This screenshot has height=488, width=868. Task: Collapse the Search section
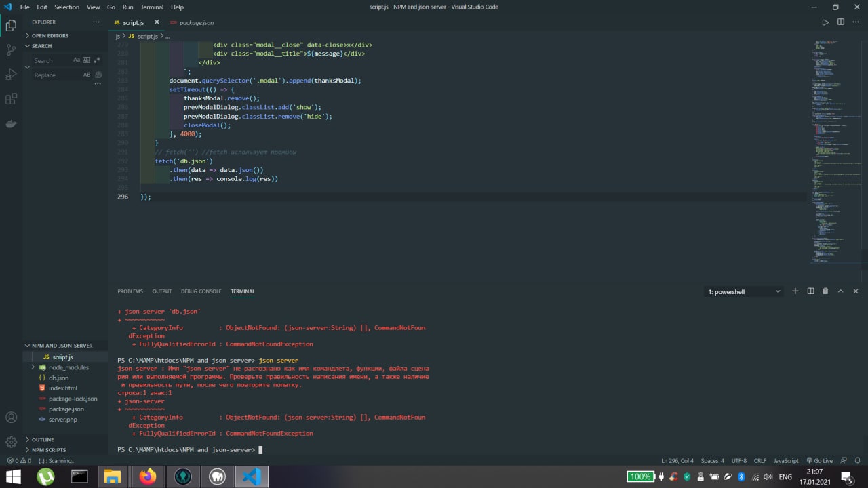pos(41,46)
